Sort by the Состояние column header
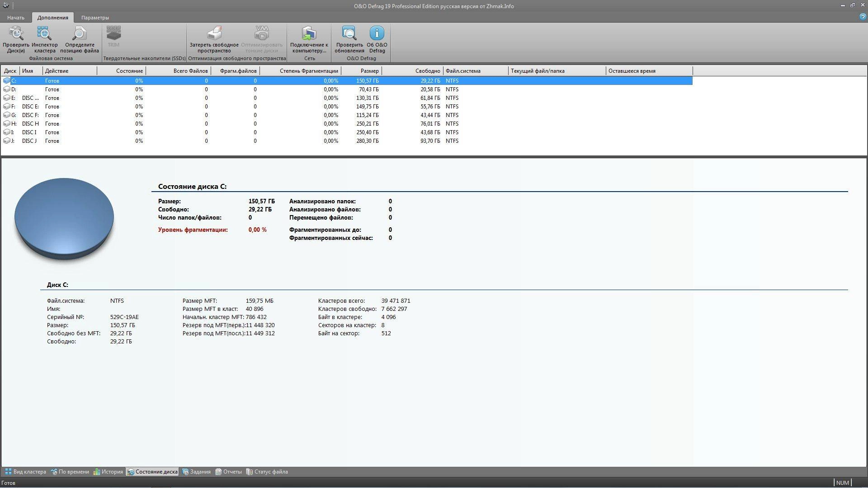 pyautogui.click(x=121, y=71)
